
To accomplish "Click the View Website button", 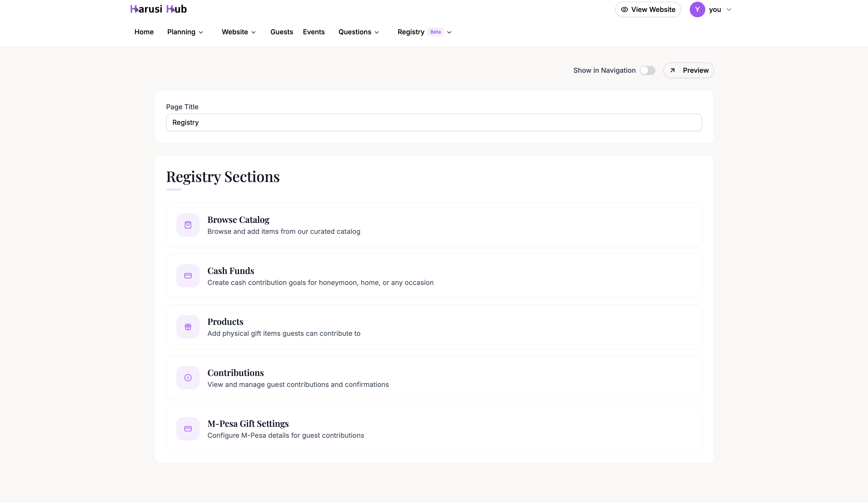I will 648,9.
